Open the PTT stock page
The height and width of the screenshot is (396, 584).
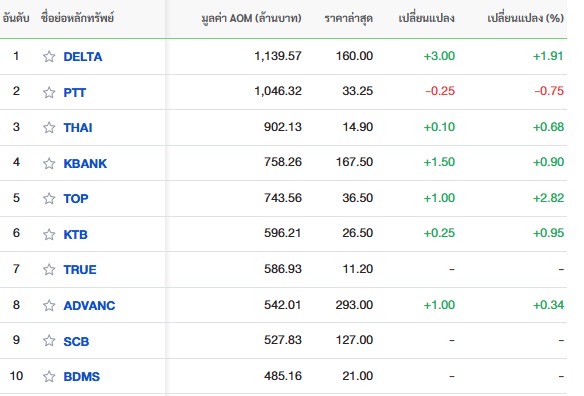coord(75,92)
